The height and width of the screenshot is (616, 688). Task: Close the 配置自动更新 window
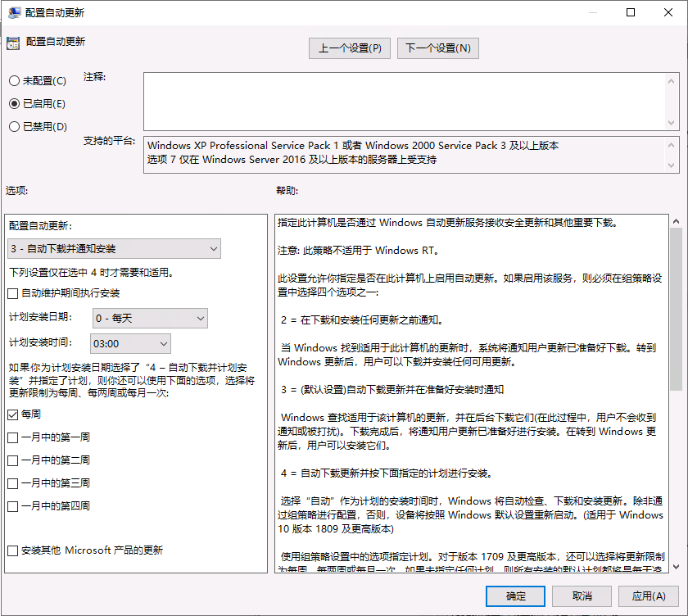point(668,12)
